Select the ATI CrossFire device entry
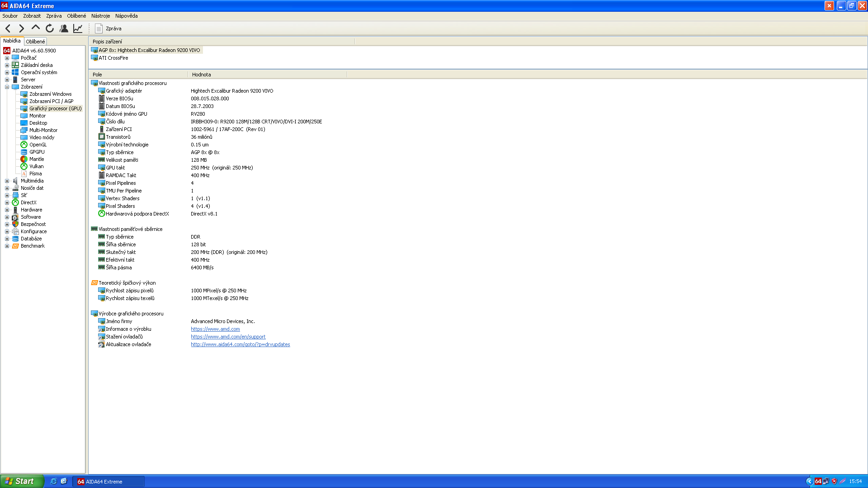The height and width of the screenshot is (488, 868). pyautogui.click(x=113, y=58)
